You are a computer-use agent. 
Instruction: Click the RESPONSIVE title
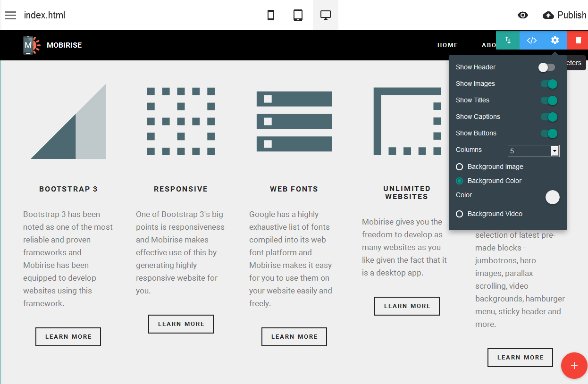[181, 189]
